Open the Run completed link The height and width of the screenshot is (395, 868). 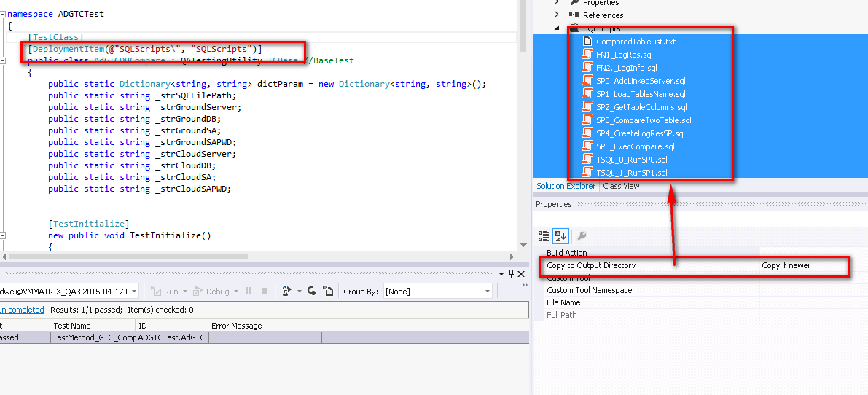[22, 310]
